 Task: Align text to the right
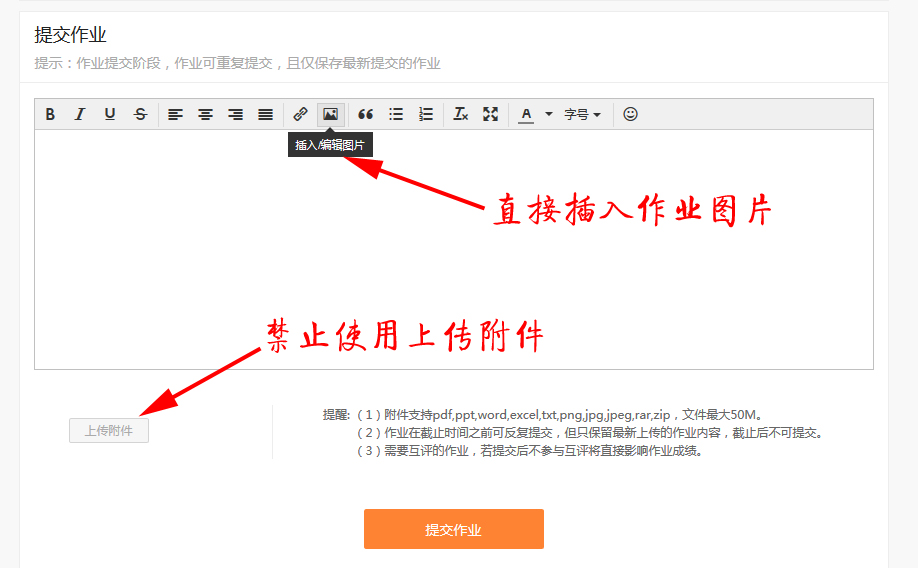(235, 114)
